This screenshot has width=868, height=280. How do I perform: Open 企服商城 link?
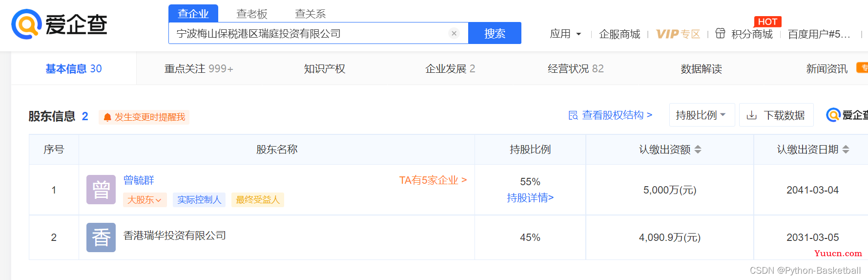pos(620,34)
